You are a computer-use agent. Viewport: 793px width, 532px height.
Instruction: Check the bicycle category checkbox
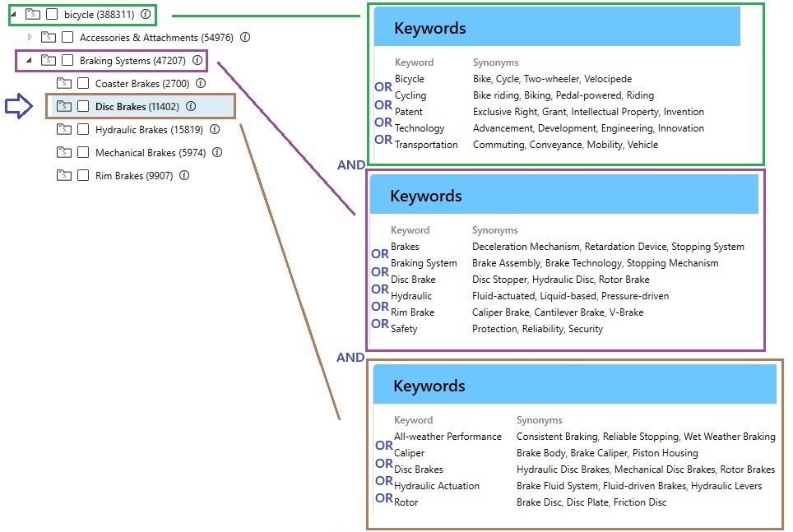coord(53,14)
